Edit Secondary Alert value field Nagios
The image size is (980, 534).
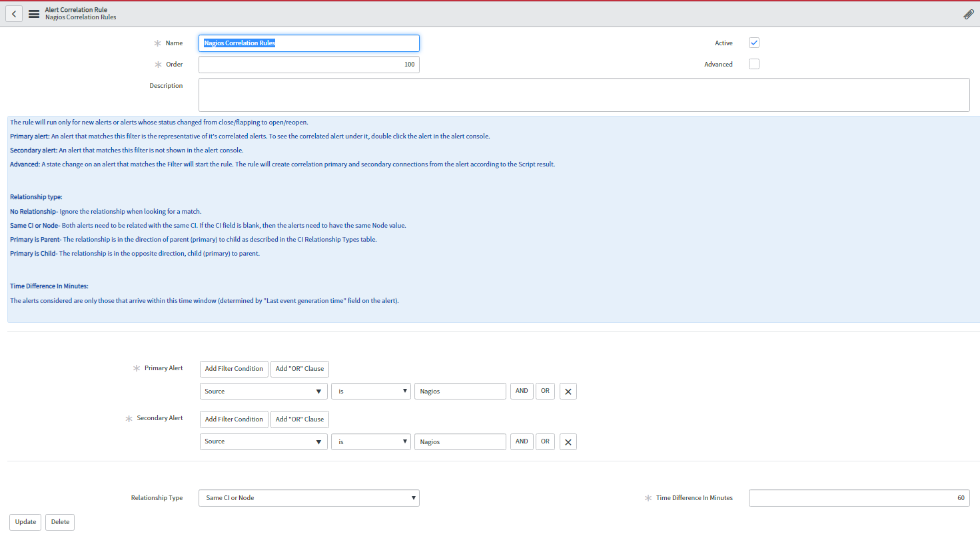pyautogui.click(x=460, y=442)
